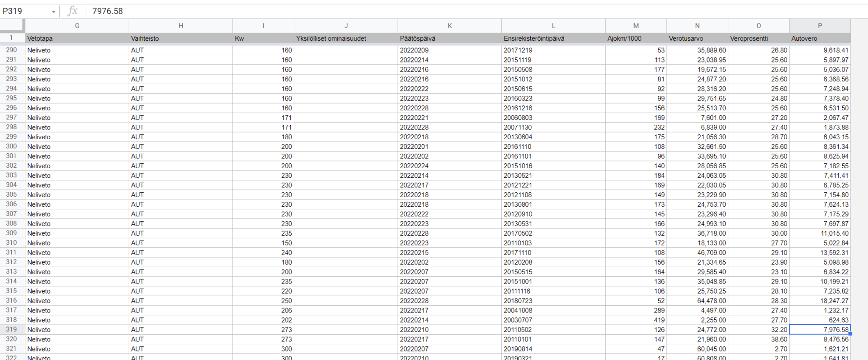This screenshot has width=868, height=360.
Task: Click the Name box showing P319
Action: 25,11
